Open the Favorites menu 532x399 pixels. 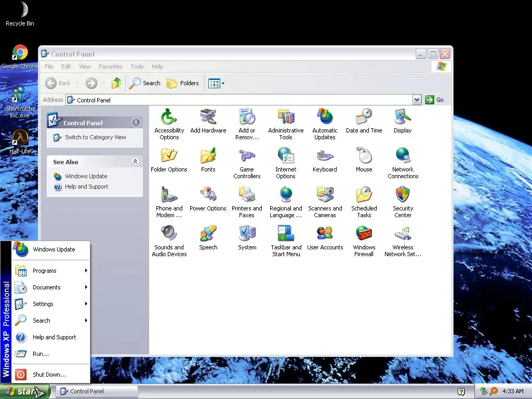pos(110,66)
